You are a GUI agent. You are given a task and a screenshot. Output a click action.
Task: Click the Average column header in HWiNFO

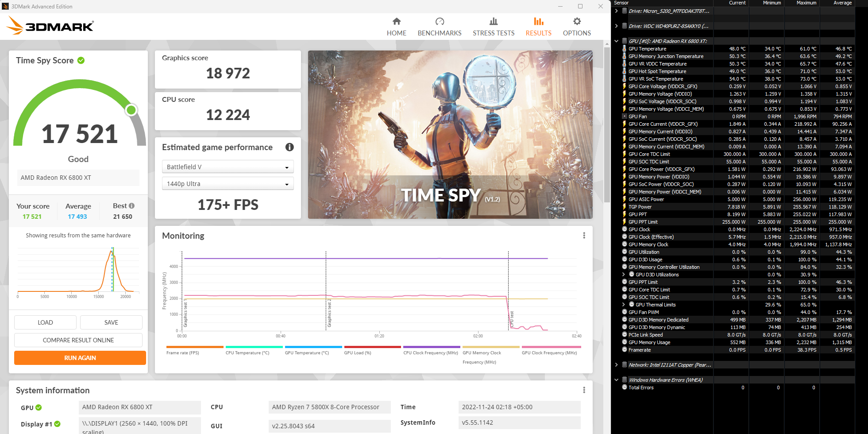coord(843,3)
